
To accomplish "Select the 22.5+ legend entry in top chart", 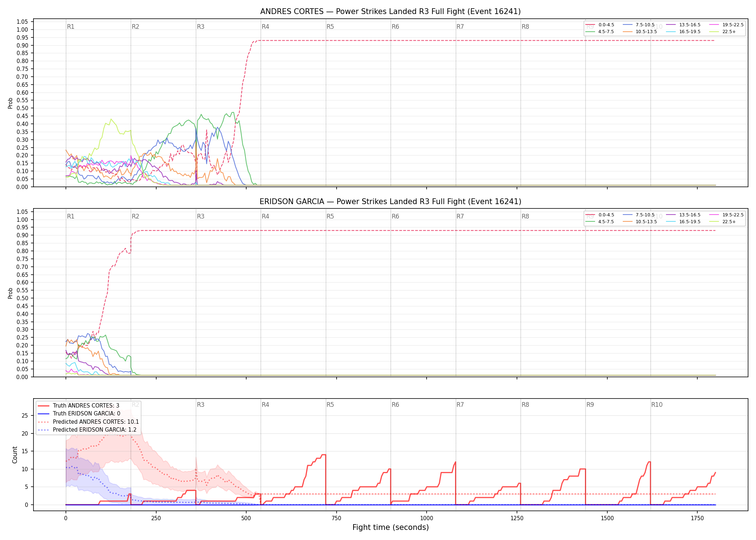I will 723,32.
